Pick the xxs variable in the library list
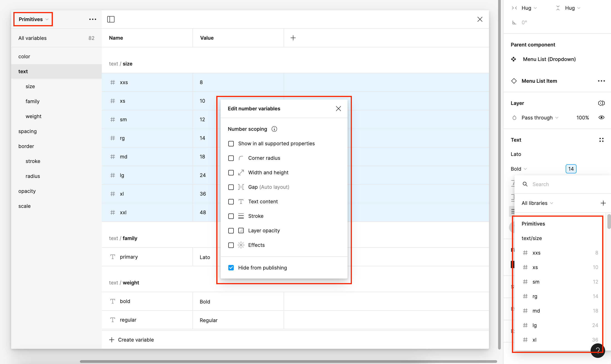611x364 pixels. 560,253
